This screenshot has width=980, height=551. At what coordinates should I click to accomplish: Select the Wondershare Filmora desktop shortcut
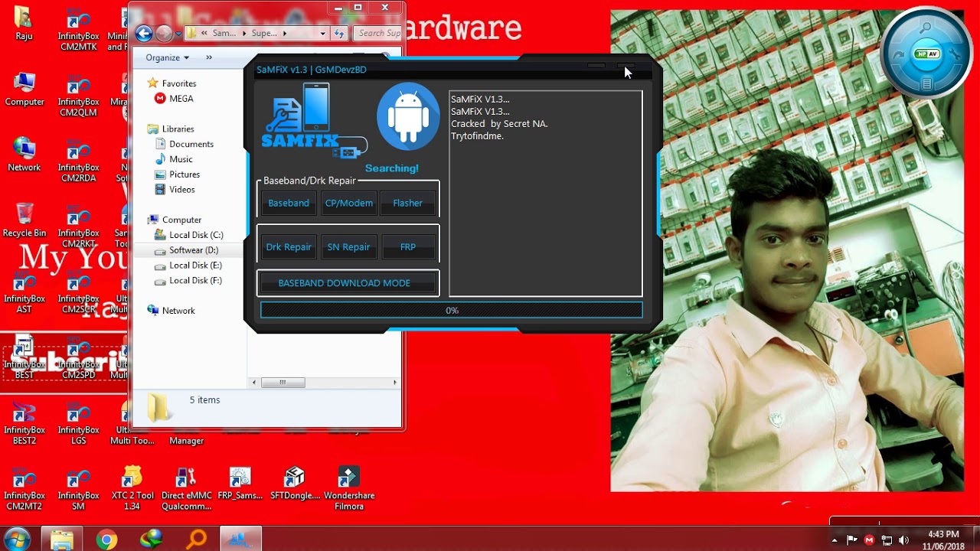click(x=349, y=487)
